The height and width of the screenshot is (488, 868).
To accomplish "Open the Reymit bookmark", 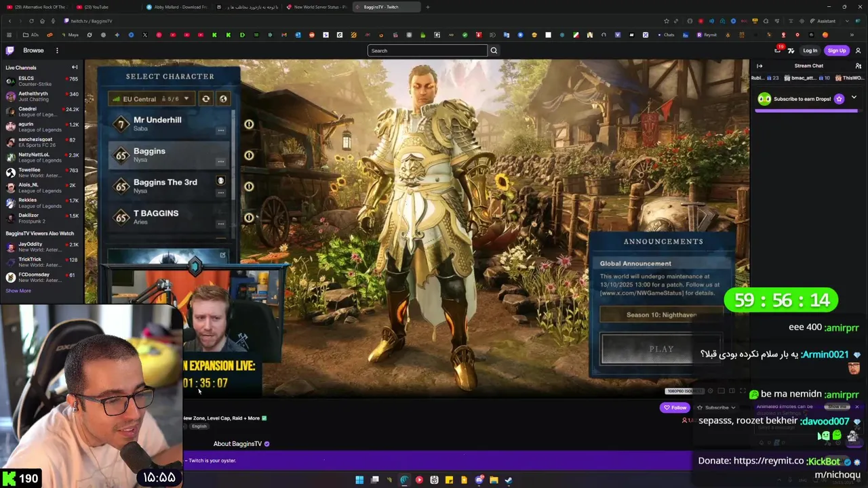I will coord(707,35).
